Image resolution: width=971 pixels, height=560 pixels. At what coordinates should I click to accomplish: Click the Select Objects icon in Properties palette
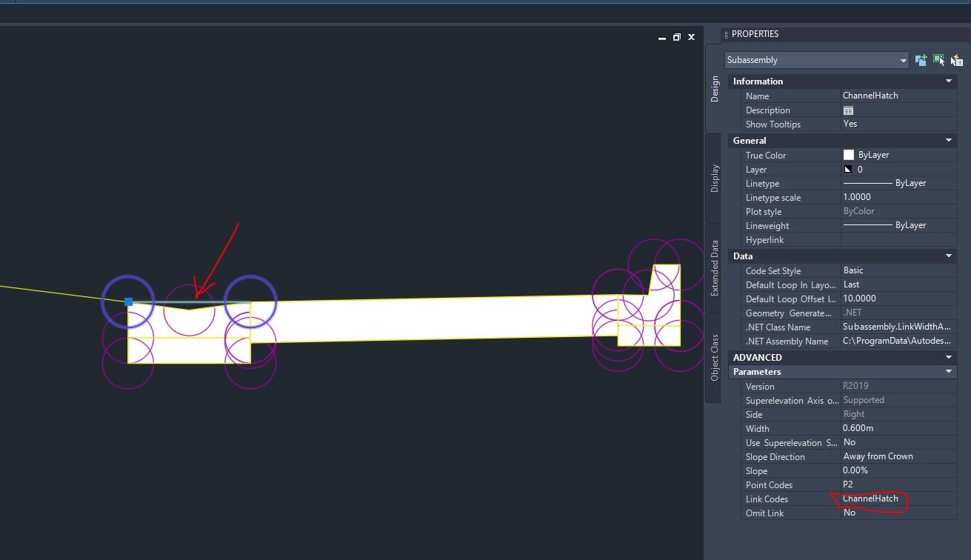pos(938,59)
